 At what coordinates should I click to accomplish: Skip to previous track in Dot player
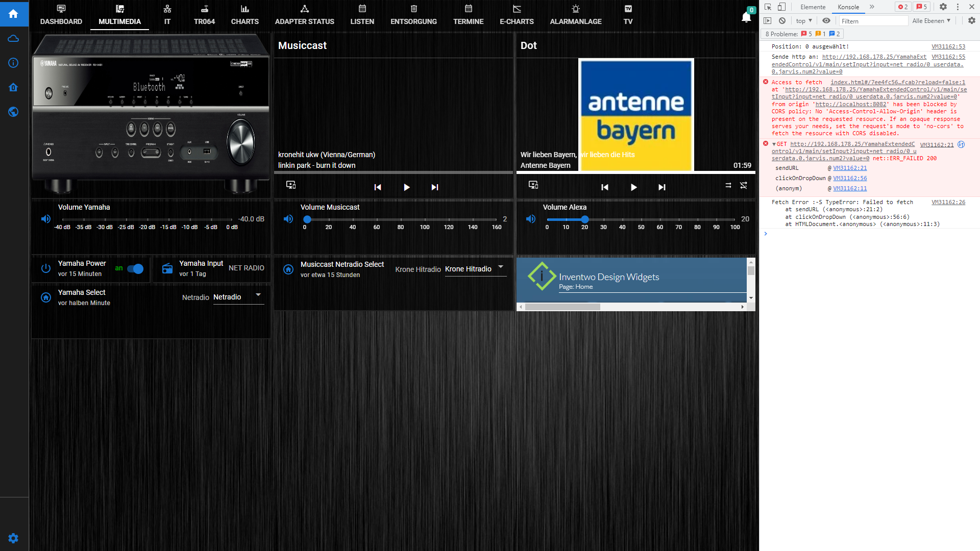[x=605, y=187]
